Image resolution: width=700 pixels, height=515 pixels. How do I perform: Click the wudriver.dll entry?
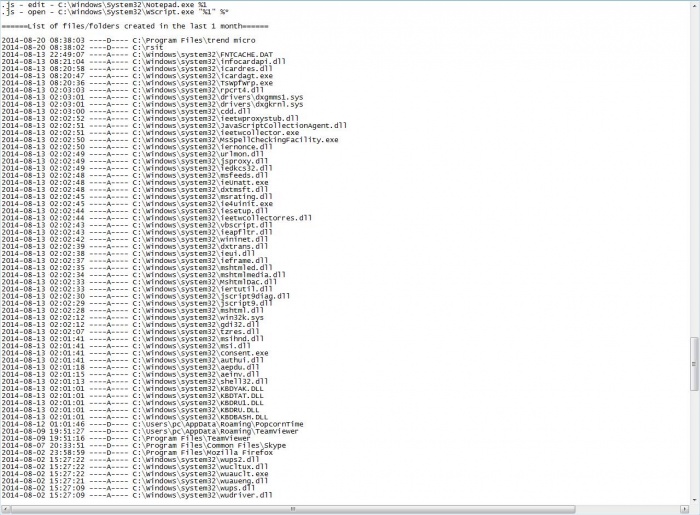click(x=137, y=495)
